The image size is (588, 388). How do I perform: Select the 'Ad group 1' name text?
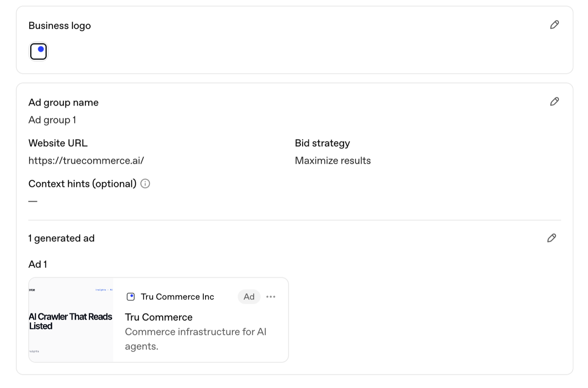[52, 120]
